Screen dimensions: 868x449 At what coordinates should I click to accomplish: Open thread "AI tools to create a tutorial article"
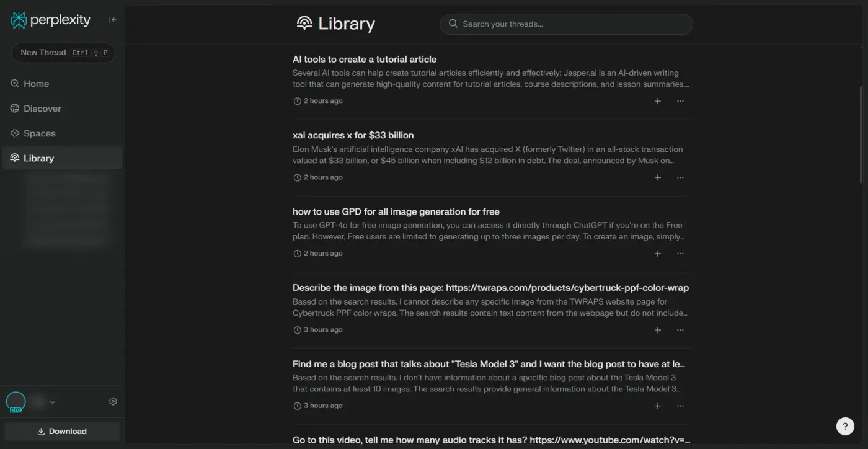(x=365, y=60)
